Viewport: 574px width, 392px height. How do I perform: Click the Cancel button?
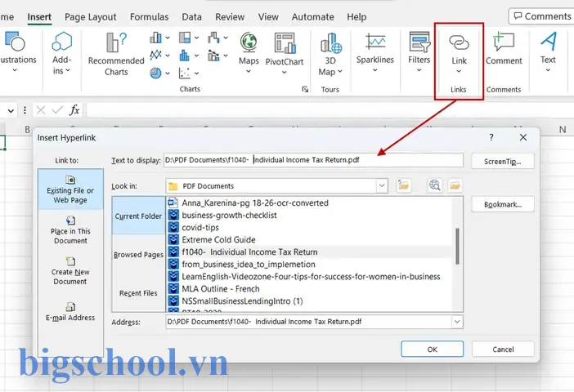(x=503, y=350)
